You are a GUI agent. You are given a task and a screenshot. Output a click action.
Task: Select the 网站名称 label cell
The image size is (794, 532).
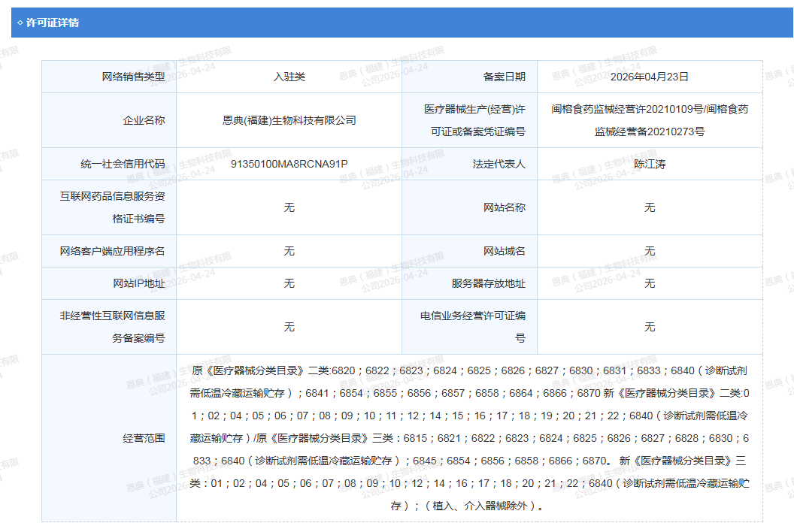point(504,207)
